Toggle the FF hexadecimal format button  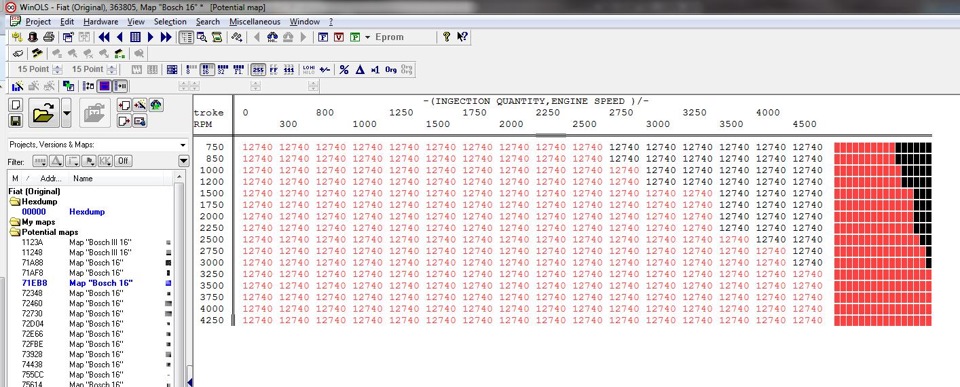point(274,70)
